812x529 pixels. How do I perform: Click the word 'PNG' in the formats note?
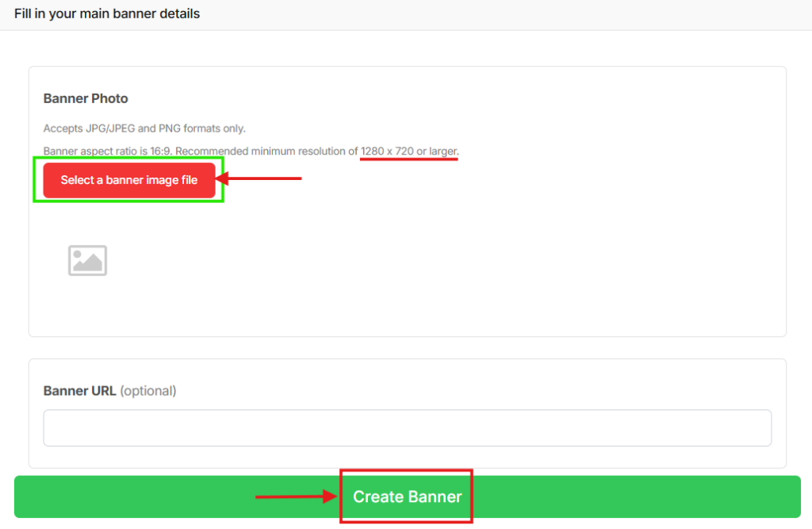(170, 128)
